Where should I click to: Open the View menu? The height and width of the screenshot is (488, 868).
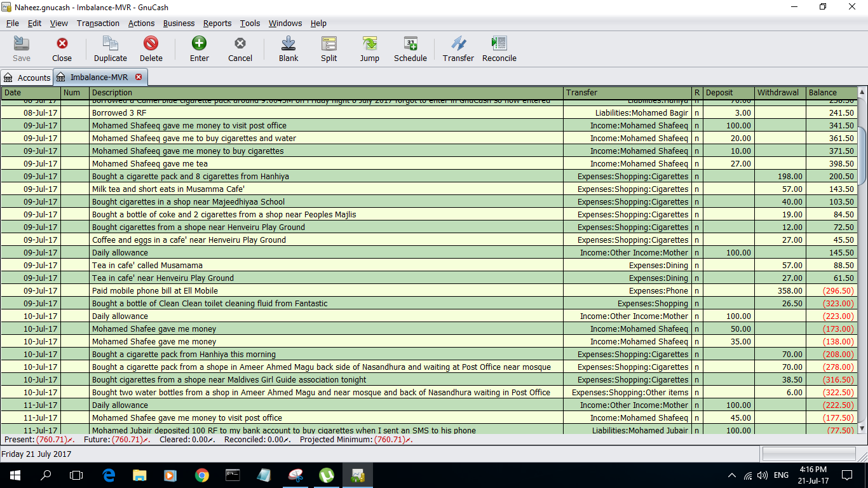pyautogui.click(x=59, y=23)
